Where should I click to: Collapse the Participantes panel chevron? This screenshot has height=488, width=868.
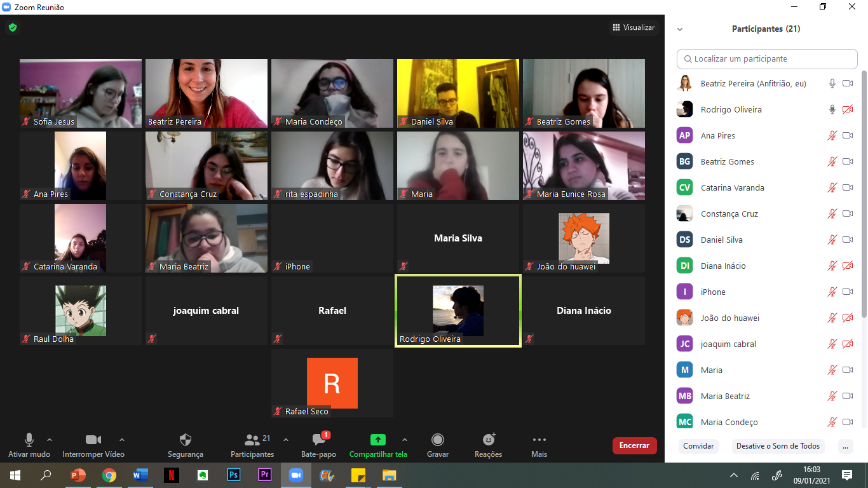[x=680, y=29]
